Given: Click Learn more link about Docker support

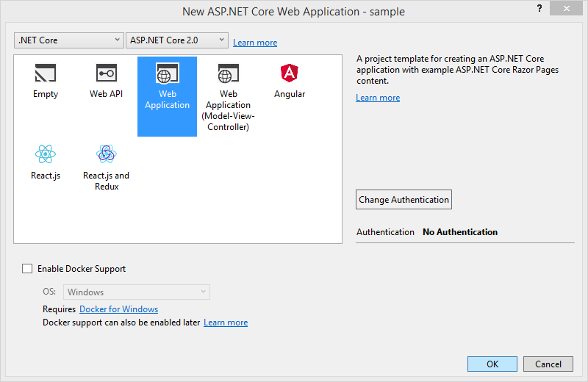Looking at the screenshot, I should click(226, 322).
